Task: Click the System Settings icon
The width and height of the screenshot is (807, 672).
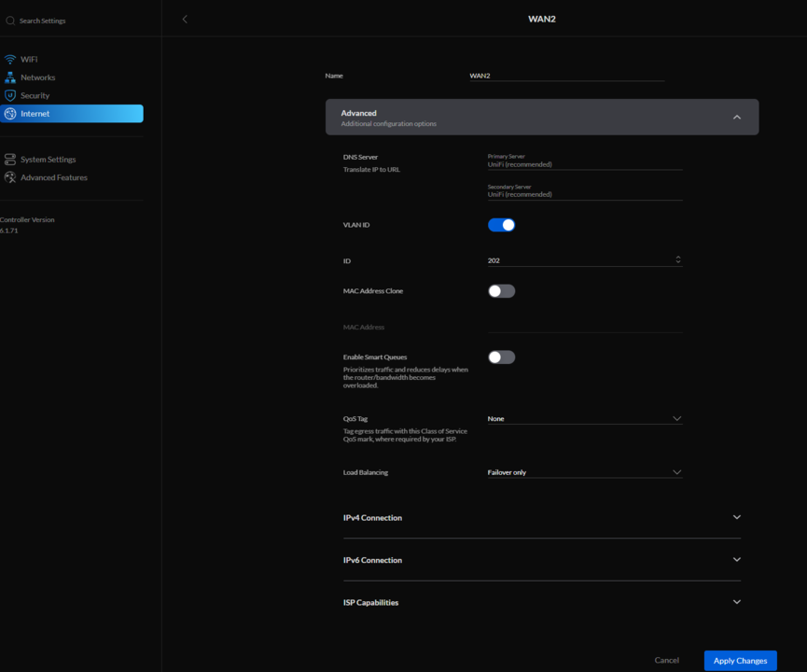Action: click(x=10, y=160)
